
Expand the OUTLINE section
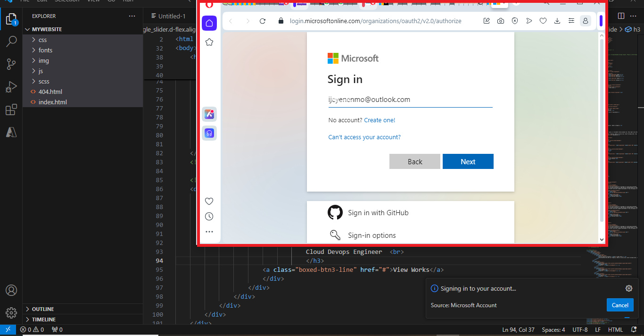point(83,309)
